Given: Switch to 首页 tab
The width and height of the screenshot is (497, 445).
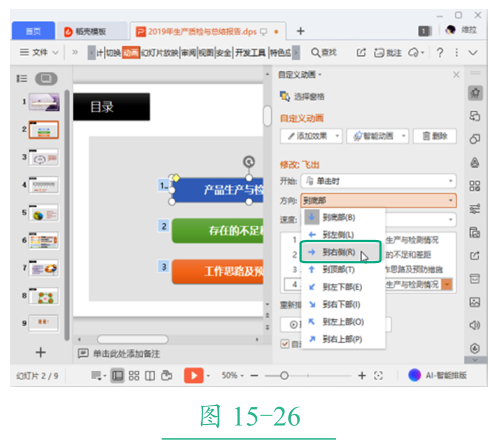Looking at the screenshot, I should point(33,31).
